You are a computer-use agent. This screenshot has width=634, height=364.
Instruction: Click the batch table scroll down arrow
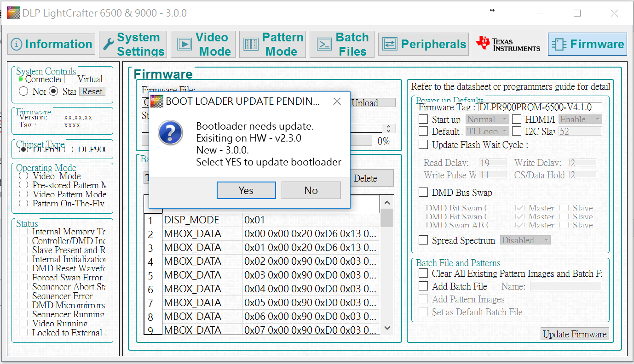(x=386, y=328)
